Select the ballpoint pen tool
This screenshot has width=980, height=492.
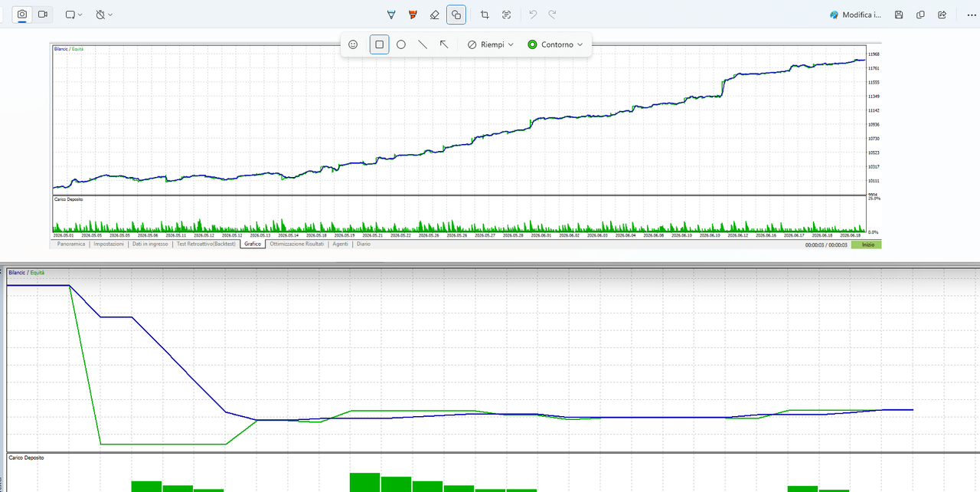[391, 15]
